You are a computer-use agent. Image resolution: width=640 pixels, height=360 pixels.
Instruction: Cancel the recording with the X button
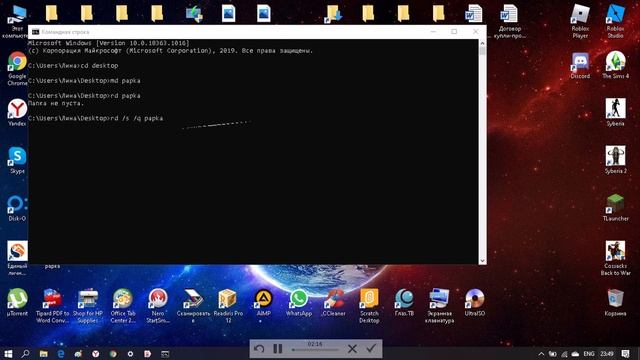(x=352, y=349)
